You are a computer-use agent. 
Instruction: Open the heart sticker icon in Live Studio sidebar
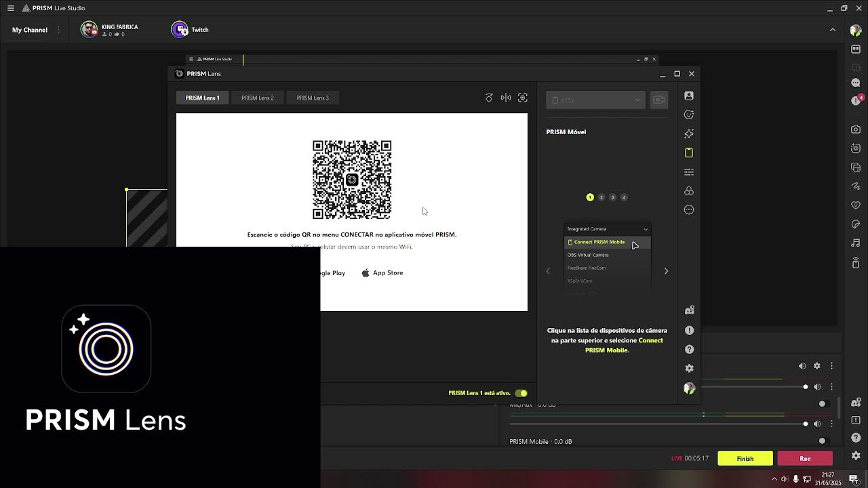pos(856,205)
